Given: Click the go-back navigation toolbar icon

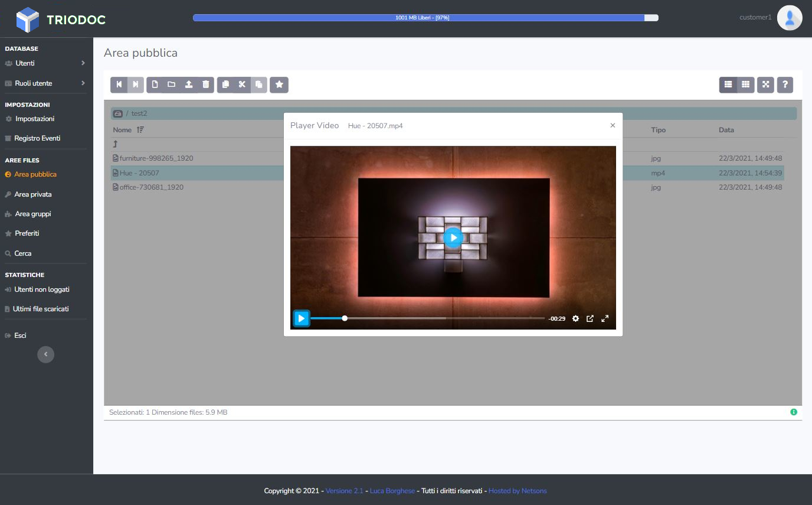Looking at the screenshot, I should [x=119, y=85].
